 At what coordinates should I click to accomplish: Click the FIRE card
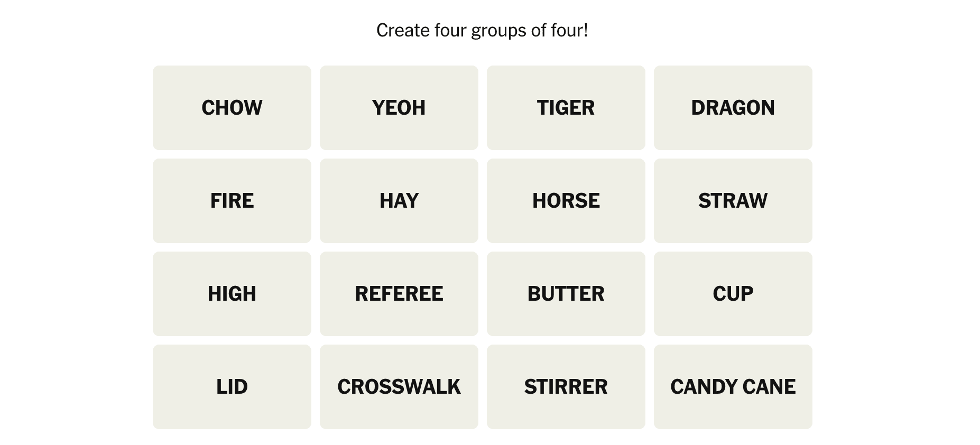pos(232,201)
